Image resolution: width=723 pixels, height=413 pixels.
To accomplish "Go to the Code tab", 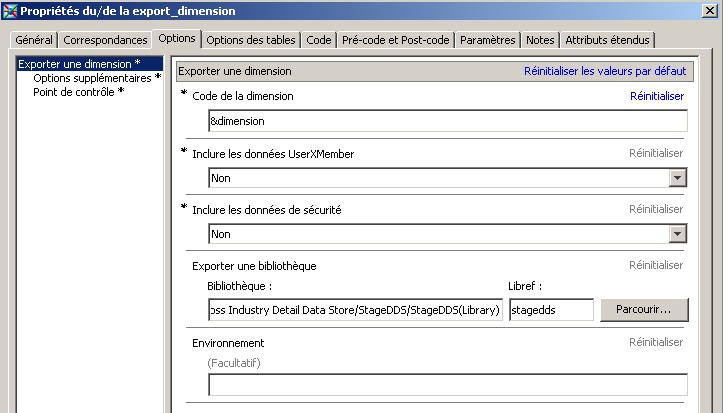I will (x=319, y=40).
